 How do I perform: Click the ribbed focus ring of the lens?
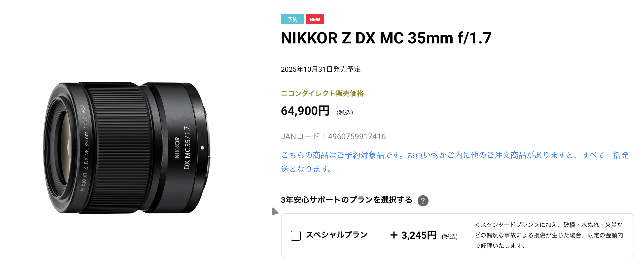(x=120, y=147)
